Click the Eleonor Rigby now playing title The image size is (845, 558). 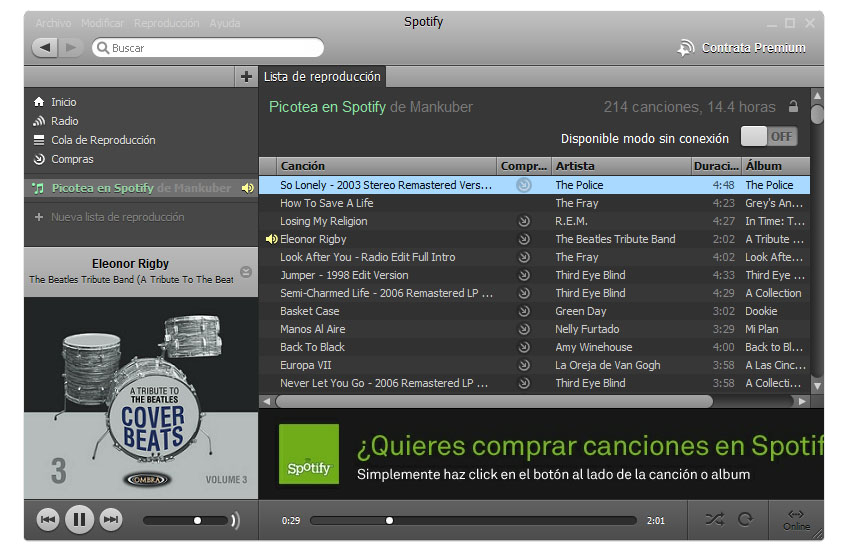[130, 264]
